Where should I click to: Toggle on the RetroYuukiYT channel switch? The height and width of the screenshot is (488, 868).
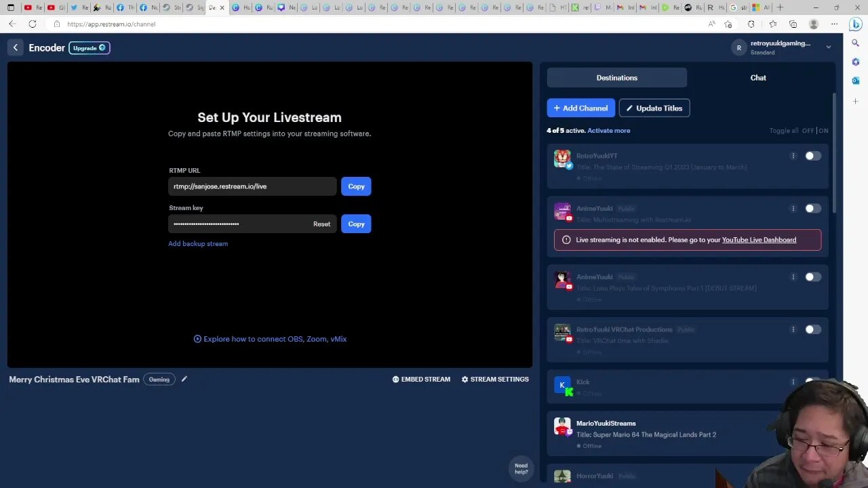pyautogui.click(x=813, y=156)
